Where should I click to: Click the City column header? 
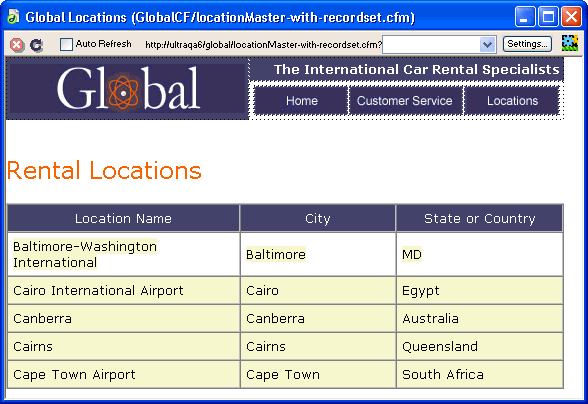(318, 218)
